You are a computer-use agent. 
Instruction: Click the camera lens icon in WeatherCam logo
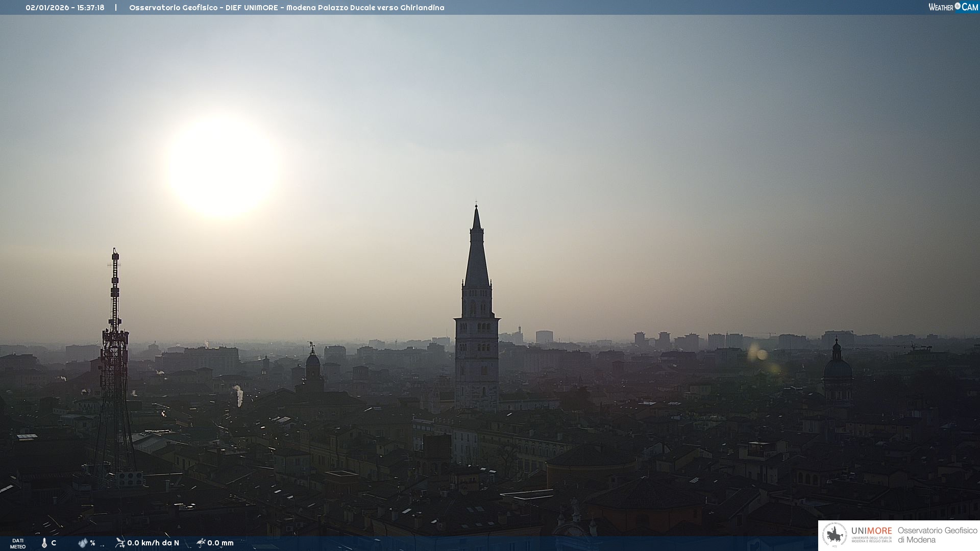(958, 6)
